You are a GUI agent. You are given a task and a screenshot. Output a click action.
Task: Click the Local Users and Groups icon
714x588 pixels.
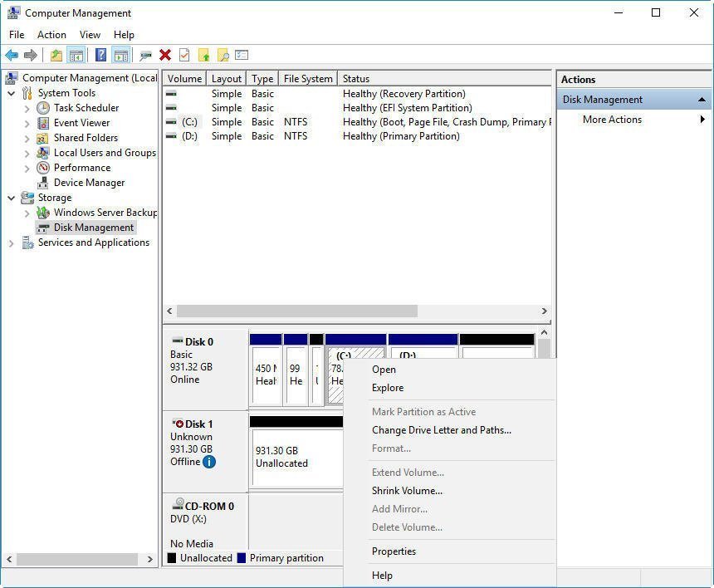(43, 153)
